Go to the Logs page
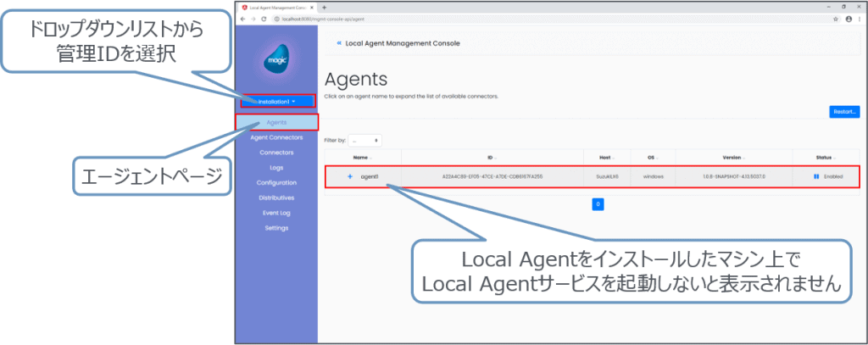Viewport: 868px width, 345px height. pyautogui.click(x=276, y=168)
